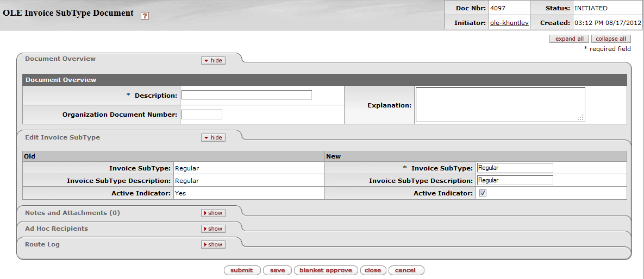
Task: Click the Document Overview dark header bar
Action: tap(324, 80)
